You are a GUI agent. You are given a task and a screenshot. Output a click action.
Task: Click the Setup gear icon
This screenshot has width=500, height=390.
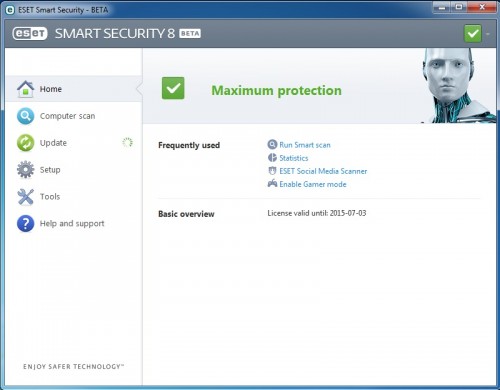tap(26, 170)
